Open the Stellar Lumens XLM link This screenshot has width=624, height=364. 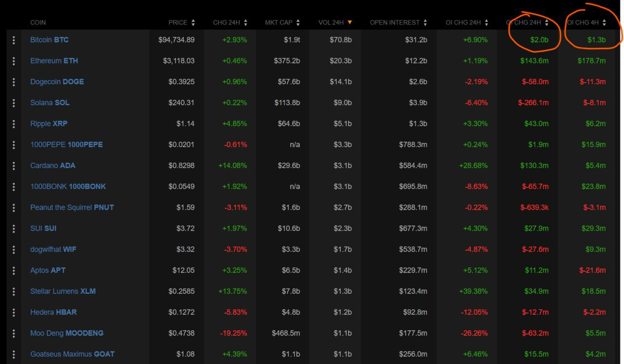(x=63, y=291)
